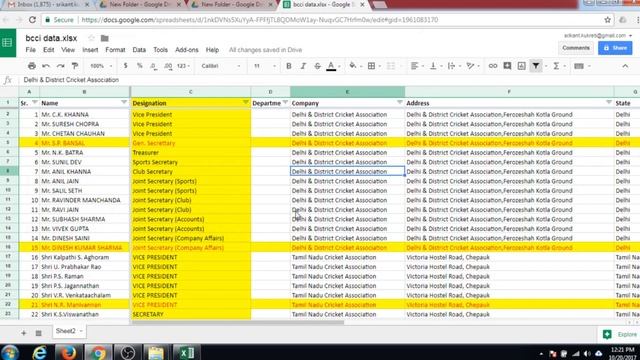The width and height of the screenshot is (640, 360).
Task: Open filter dropdown on Company column
Action: pos(400,102)
